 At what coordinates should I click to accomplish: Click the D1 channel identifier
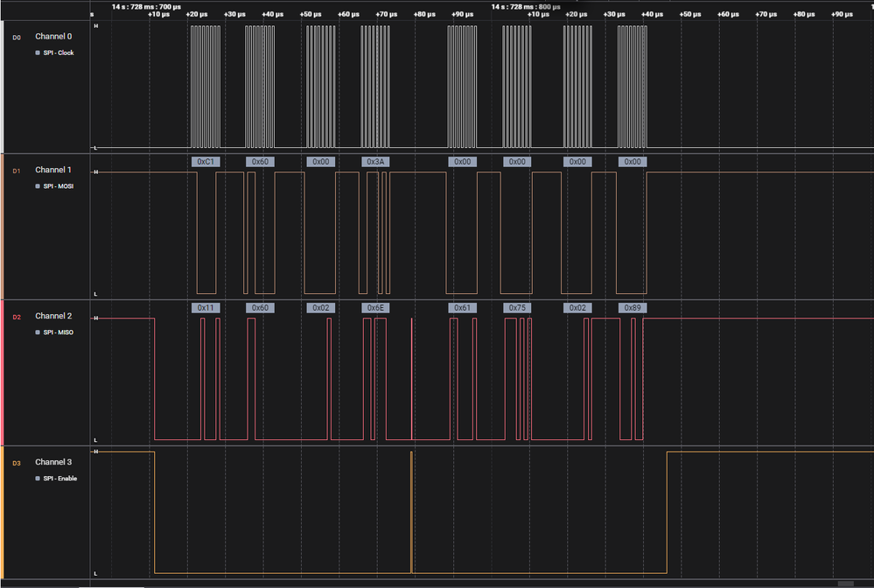[17, 171]
